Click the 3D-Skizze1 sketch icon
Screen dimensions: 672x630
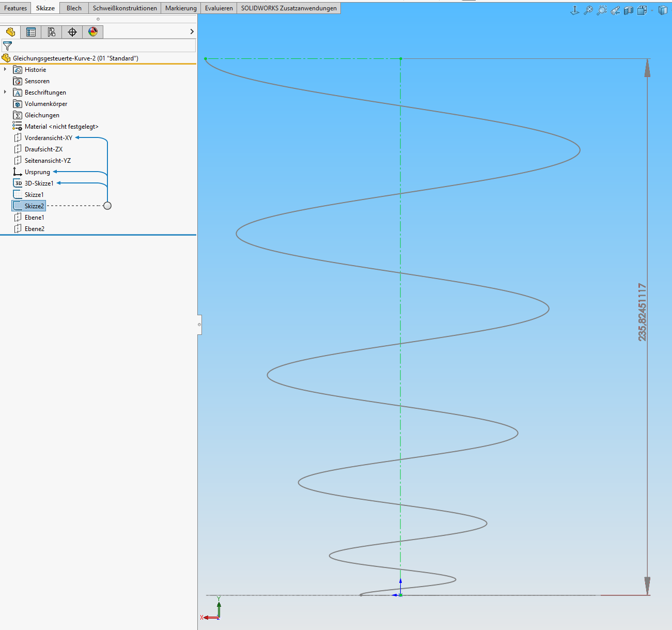click(x=18, y=183)
